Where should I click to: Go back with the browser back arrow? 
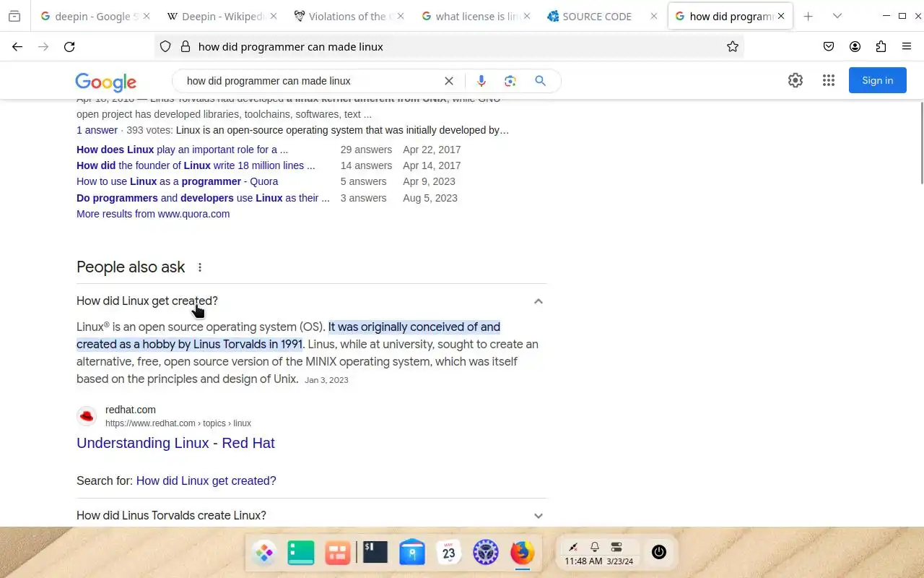(17, 46)
